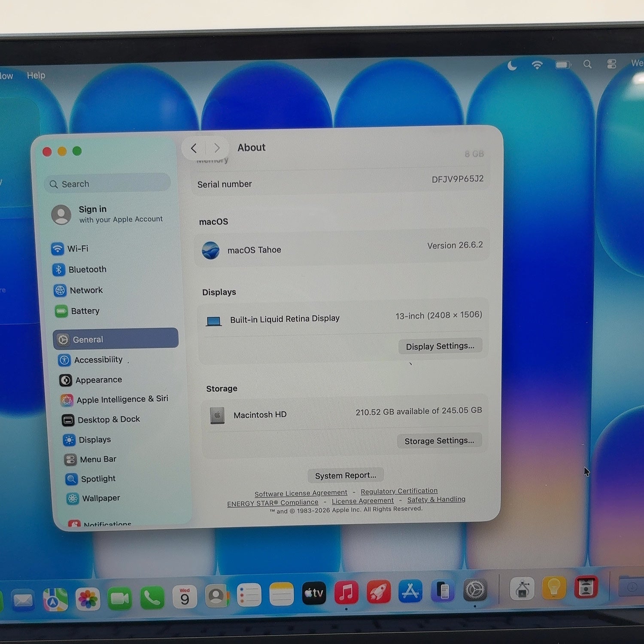Select Appearance in the sidebar

click(x=91, y=380)
